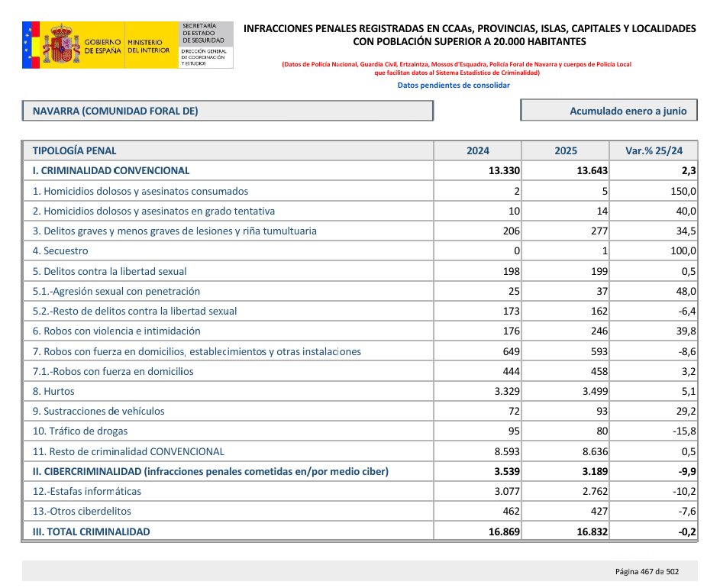
Task: Click the 2024 column header
Action: coord(478,151)
